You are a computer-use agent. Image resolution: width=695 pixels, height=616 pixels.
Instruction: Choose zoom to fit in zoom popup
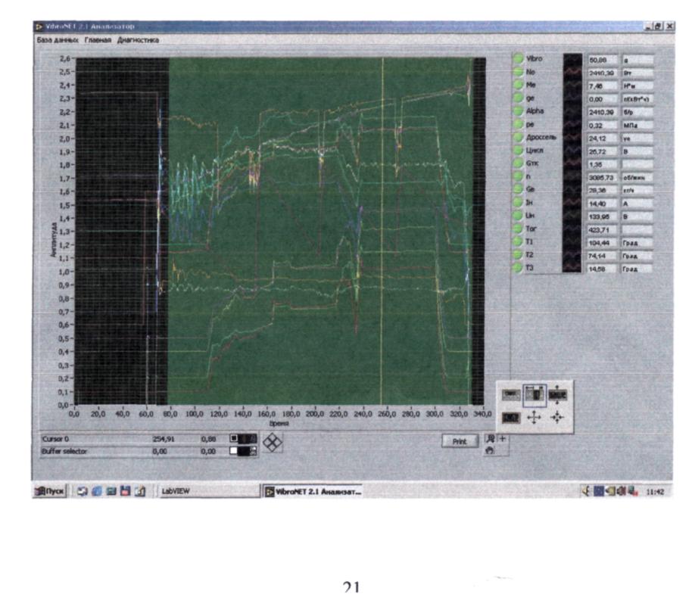click(510, 418)
